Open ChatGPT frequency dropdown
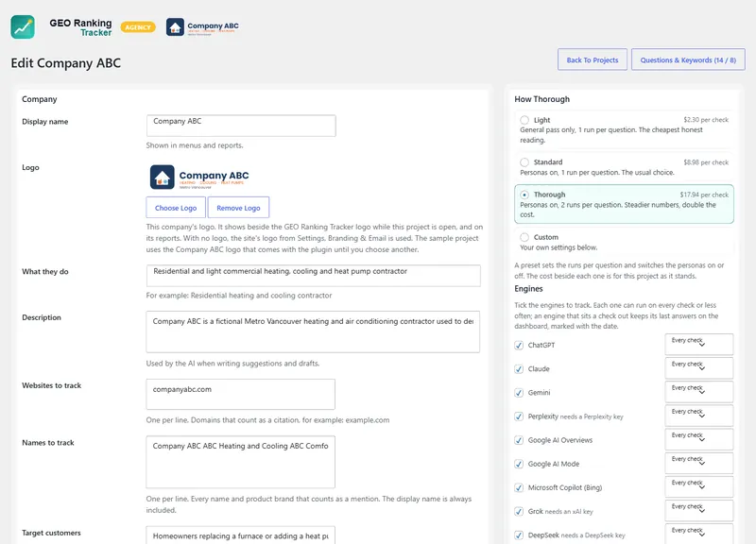Image resolution: width=756 pixels, height=544 pixels. 699,344
